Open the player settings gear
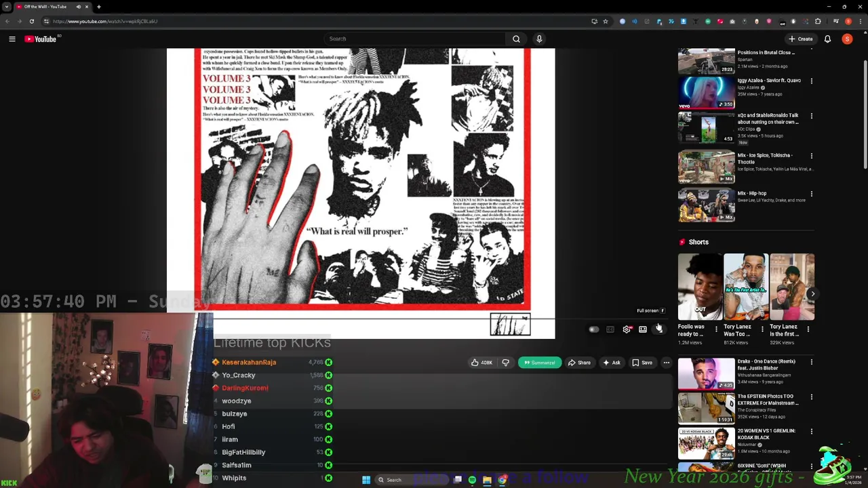The width and height of the screenshot is (868, 488). coord(627,329)
